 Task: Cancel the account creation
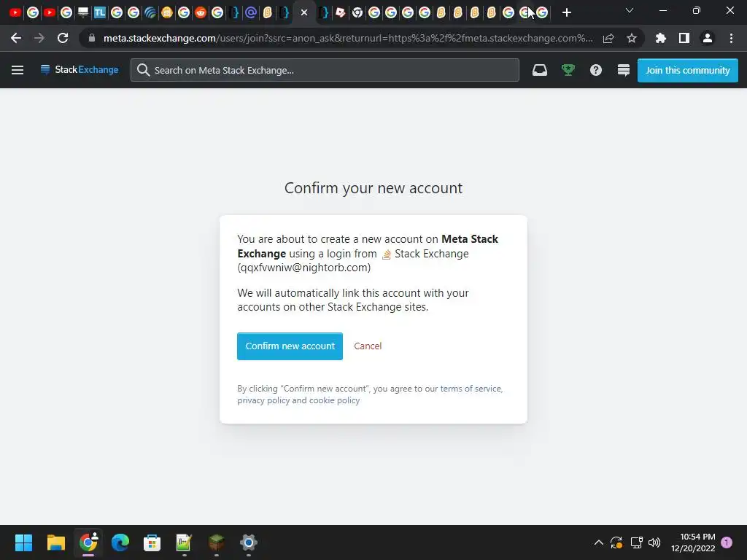(x=368, y=346)
